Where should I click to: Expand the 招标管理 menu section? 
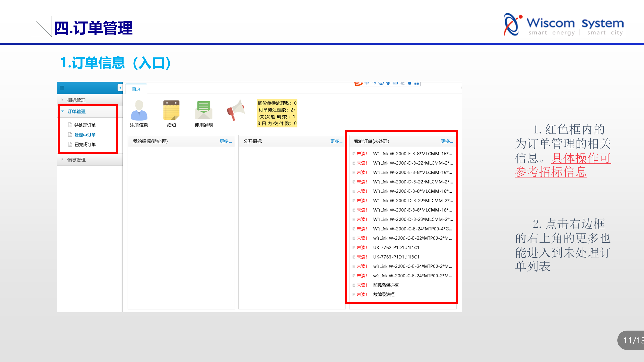[x=76, y=100]
